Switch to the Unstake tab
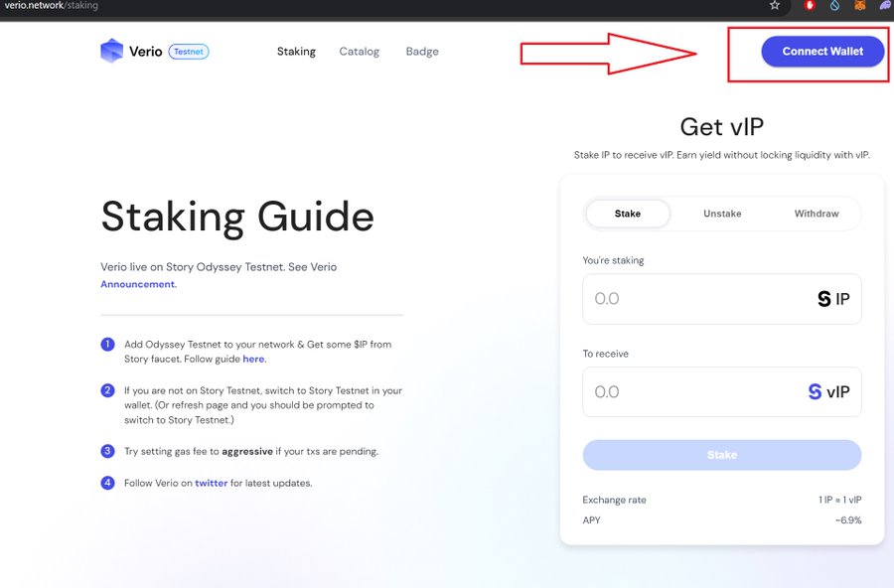This screenshot has width=894, height=588. (722, 214)
